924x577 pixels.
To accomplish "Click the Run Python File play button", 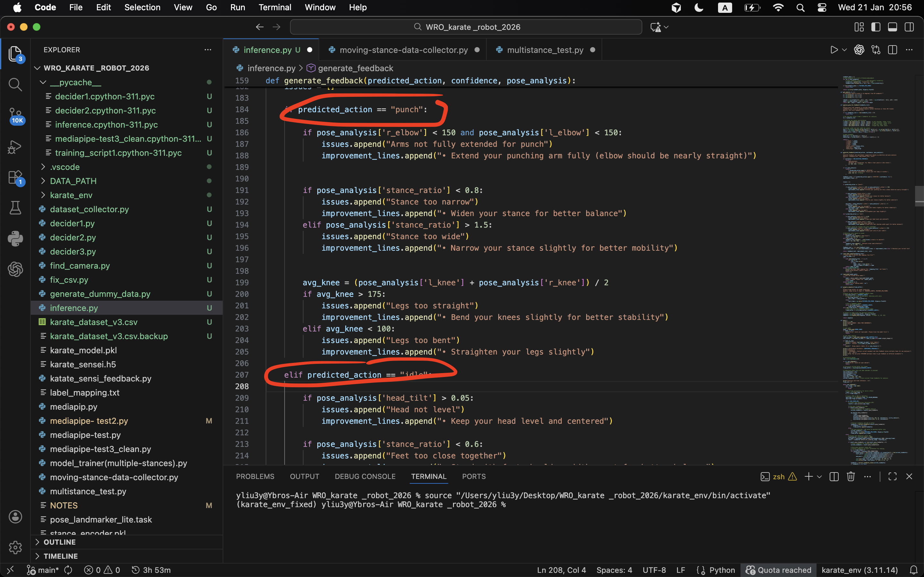I will [x=834, y=50].
